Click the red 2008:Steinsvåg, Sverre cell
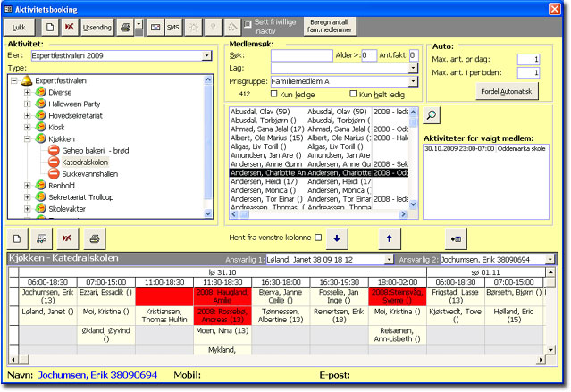 (398, 296)
